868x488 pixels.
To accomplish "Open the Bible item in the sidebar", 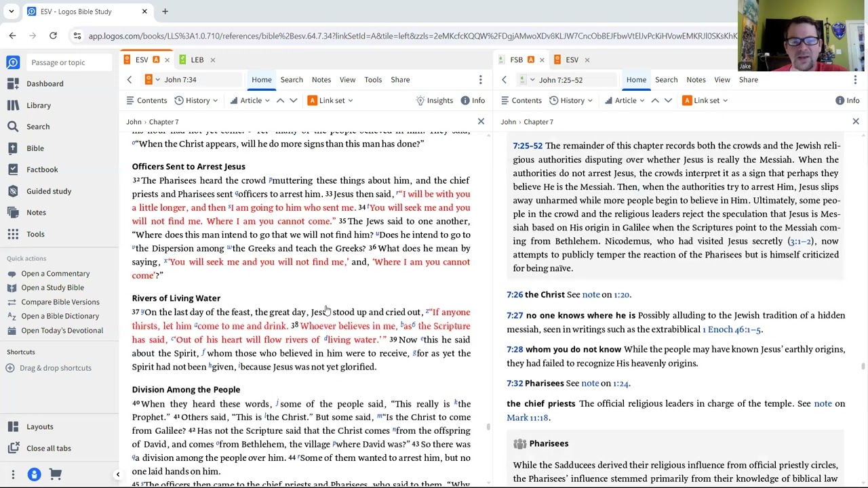I will coord(26,148).
